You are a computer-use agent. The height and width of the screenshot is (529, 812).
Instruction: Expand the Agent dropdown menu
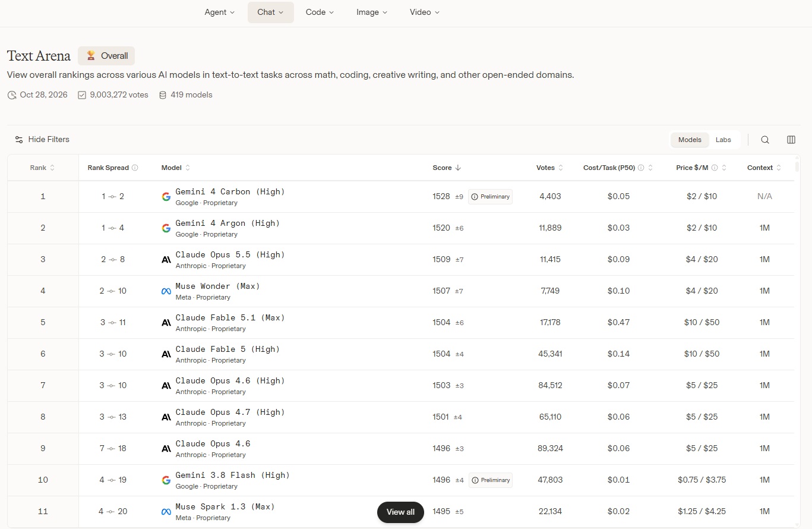point(220,12)
